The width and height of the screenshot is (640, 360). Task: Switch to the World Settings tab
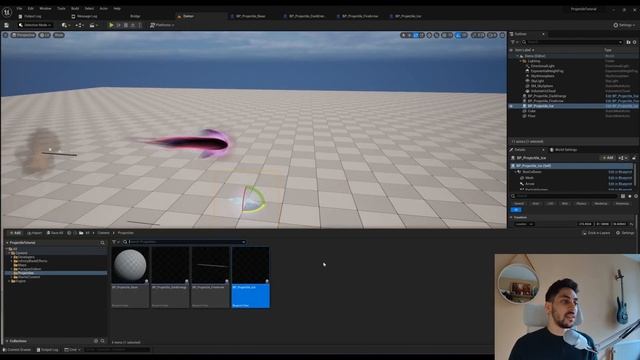pos(564,150)
